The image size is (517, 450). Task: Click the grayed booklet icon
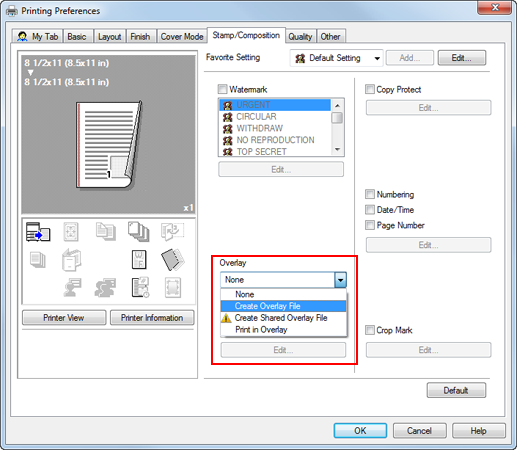tap(71, 260)
